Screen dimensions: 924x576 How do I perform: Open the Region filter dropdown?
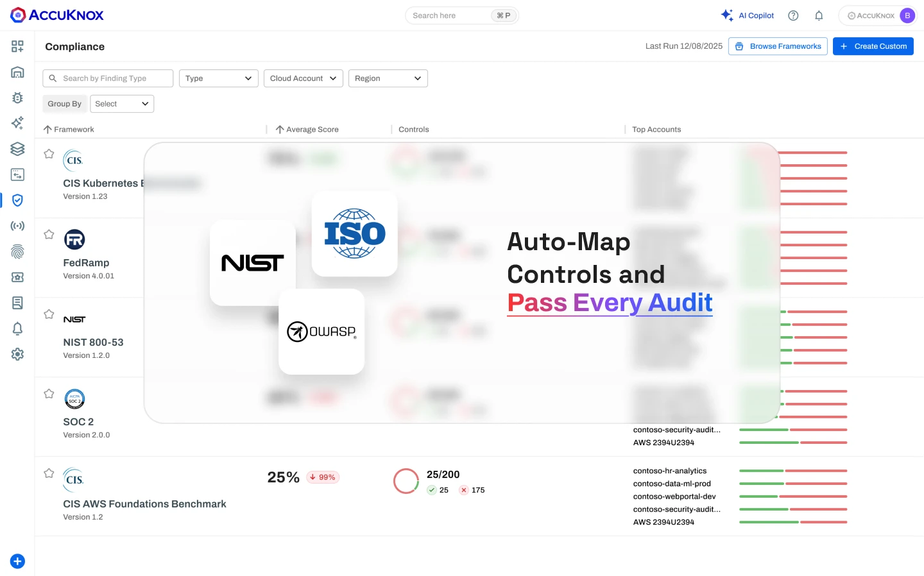(x=388, y=78)
